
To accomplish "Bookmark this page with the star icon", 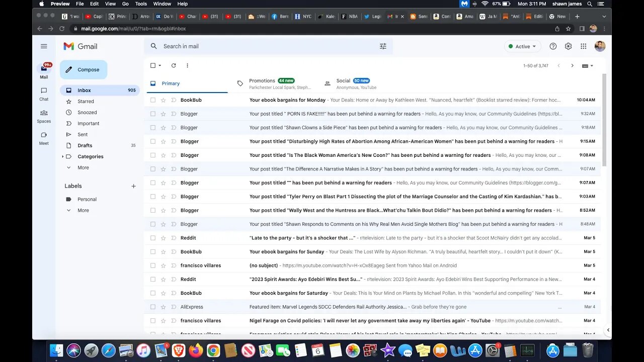I will (568, 29).
